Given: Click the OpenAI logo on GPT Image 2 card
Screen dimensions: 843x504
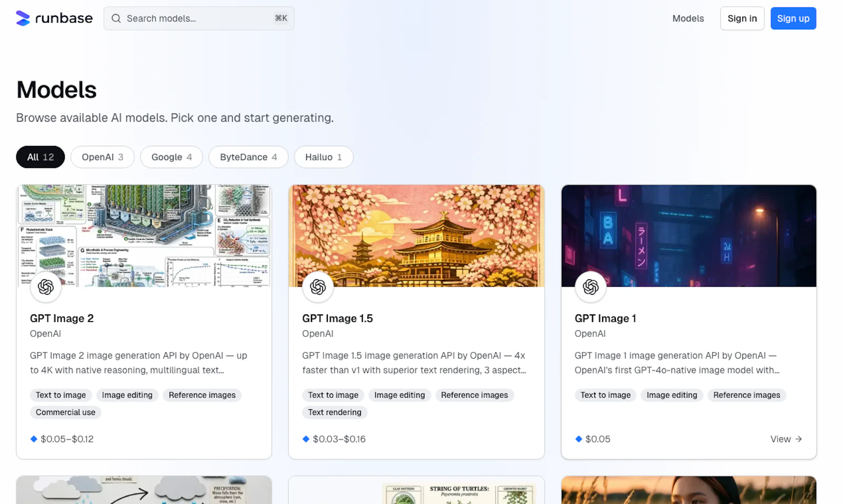Looking at the screenshot, I should coord(46,287).
